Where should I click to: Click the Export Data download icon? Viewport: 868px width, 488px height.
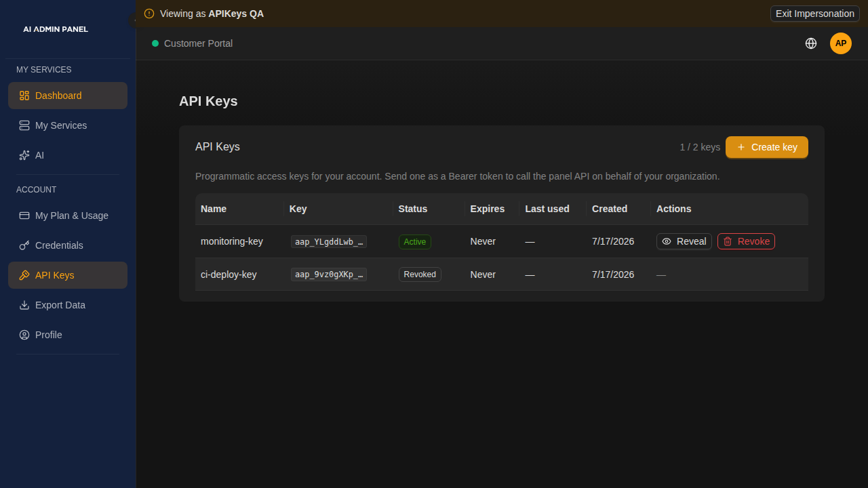(24, 305)
